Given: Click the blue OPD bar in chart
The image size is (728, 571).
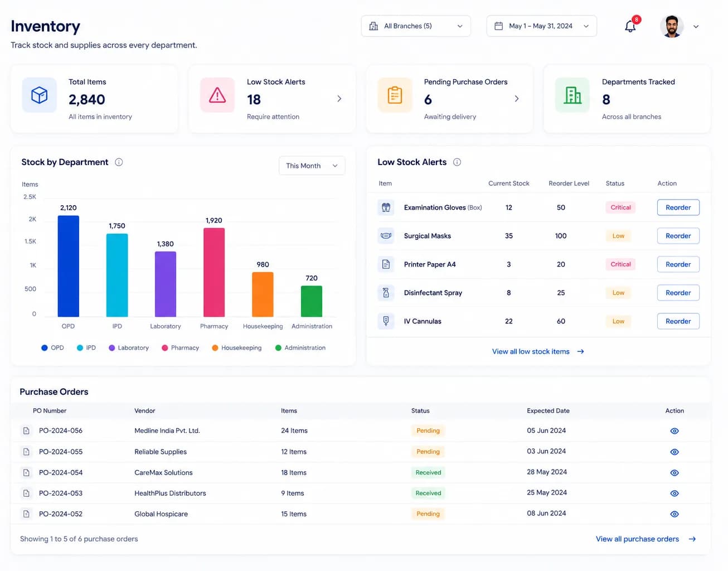Looking at the screenshot, I should [x=69, y=266].
